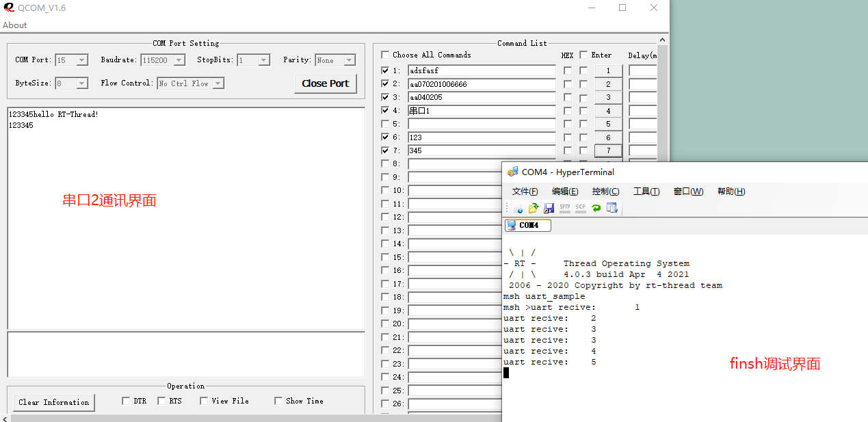Enable the DTR checkbox
868x422 pixels.
(126, 401)
